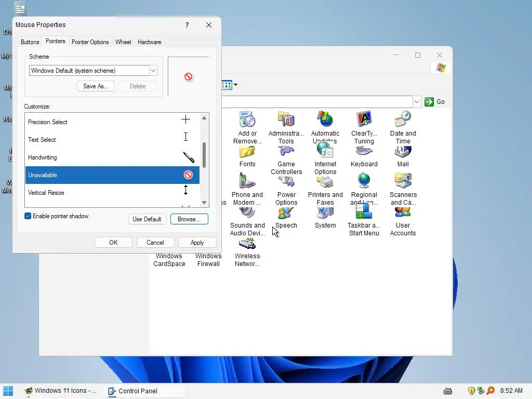Switch to Windows 11 Icons taskbar item

(61, 391)
